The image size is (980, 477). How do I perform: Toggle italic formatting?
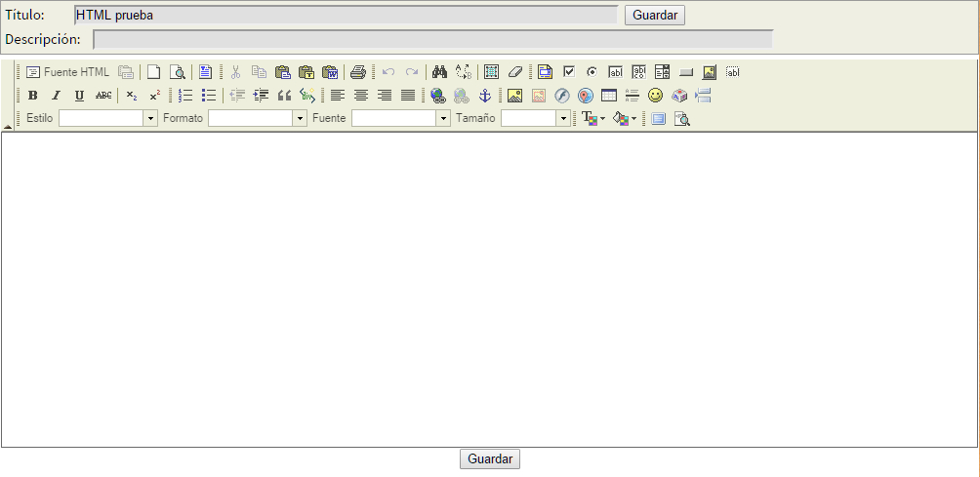pos(57,96)
